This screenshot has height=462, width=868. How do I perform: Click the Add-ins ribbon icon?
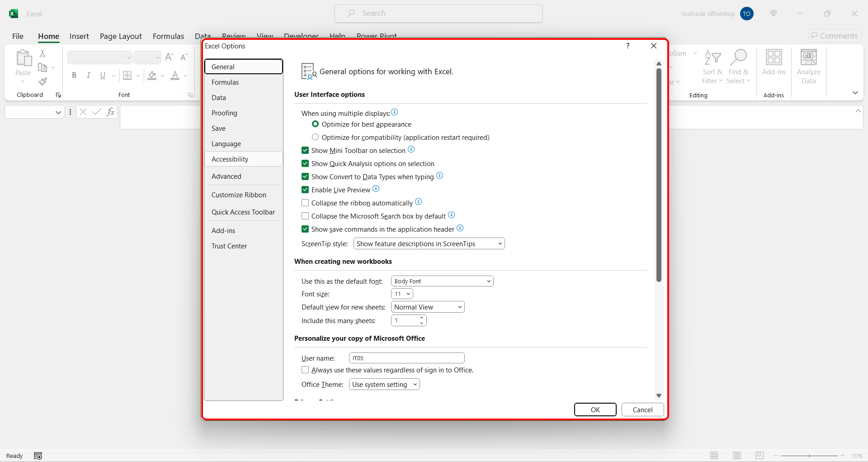pyautogui.click(x=774, y=57)
